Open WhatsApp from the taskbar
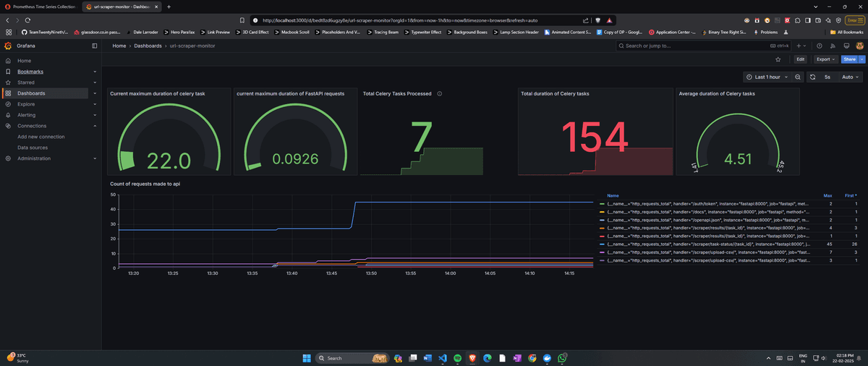868x366 pixels. (x=562, y=358)
